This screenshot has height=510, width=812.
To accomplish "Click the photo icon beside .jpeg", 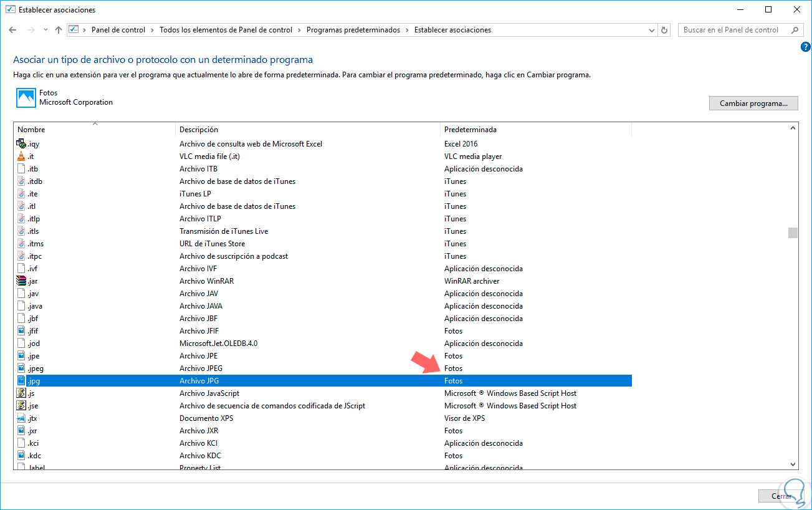I will click(x=21, y=368).
